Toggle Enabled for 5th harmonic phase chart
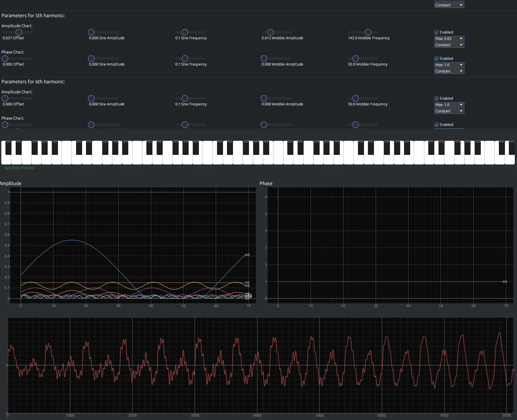Screen dimensions: 517x420 [x=436, y=59]
